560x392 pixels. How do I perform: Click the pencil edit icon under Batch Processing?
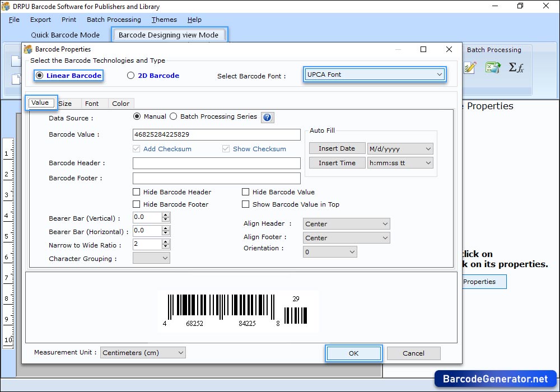click(x=469, y=67)
